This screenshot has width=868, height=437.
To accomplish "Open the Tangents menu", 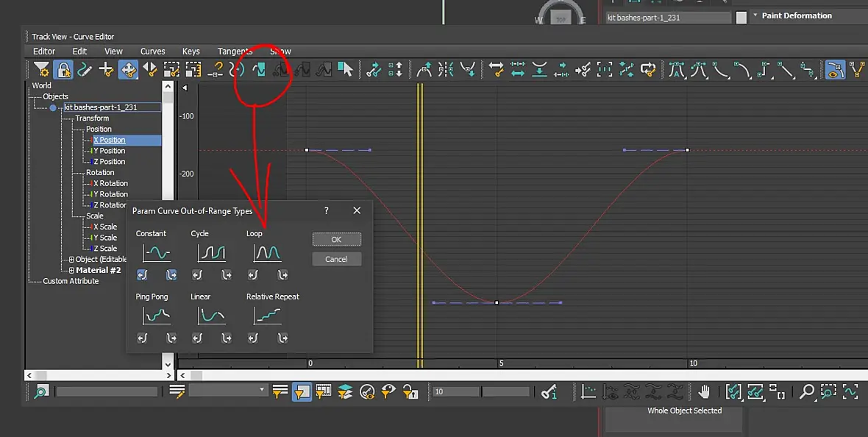I will [x=235, y=51].
